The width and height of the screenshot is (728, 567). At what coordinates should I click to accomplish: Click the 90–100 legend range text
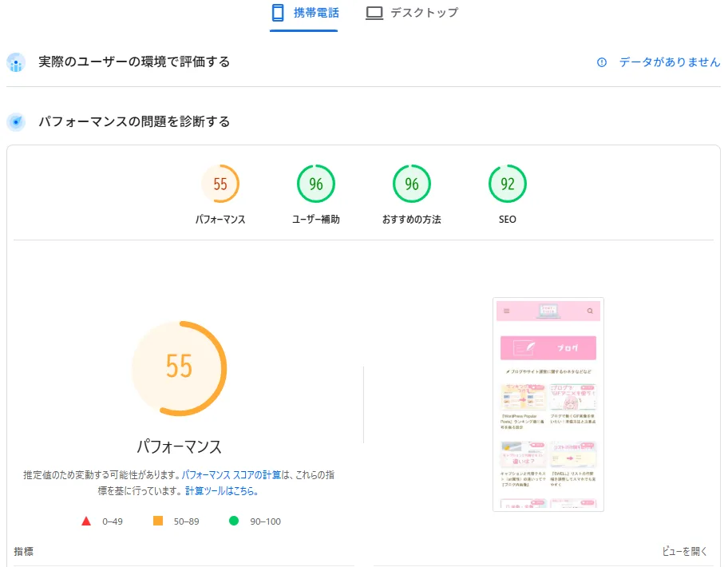pyautogui.click(x=265, y=521)
